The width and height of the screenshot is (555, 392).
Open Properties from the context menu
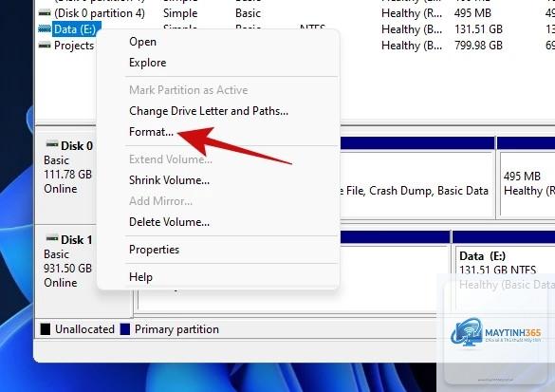(154, 250)
